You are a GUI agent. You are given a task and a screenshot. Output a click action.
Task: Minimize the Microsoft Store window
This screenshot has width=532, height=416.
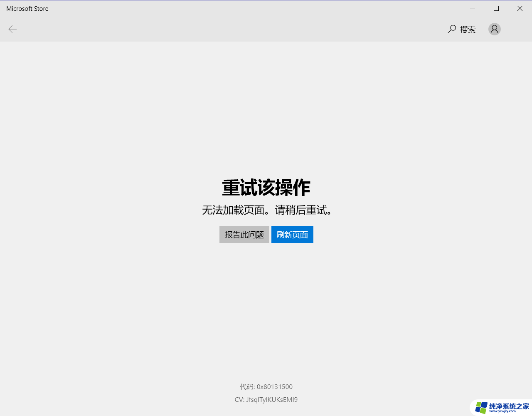(473, 8)
